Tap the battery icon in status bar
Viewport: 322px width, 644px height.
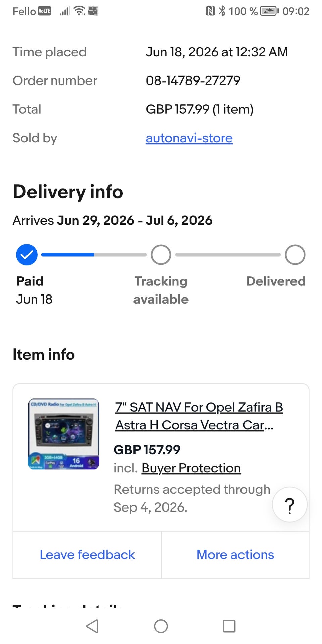[270, 11]
